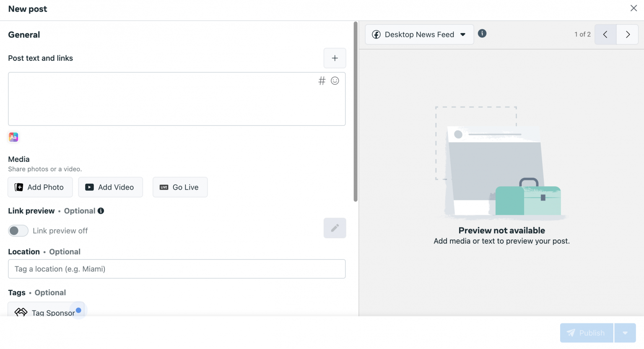Select Add Video for the post media

pyautogui.click(x=110, y=187)
